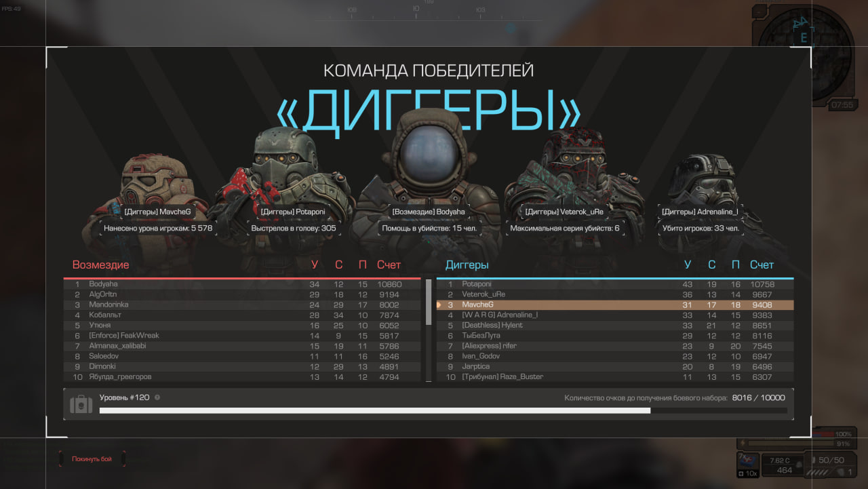The image size is (868, 489).
Task: Click the lightning energy icon in HUD
Action: pyautogui.click(x=741, y=444)
